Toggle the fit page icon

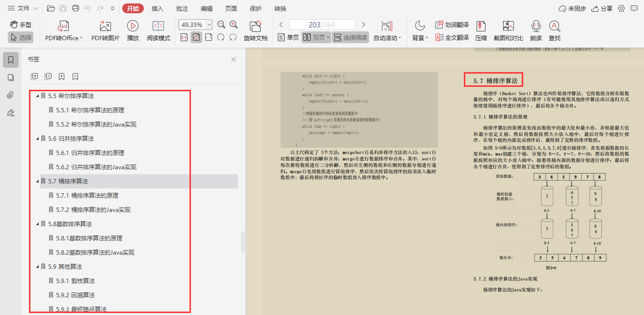click(x=196, y=37)
